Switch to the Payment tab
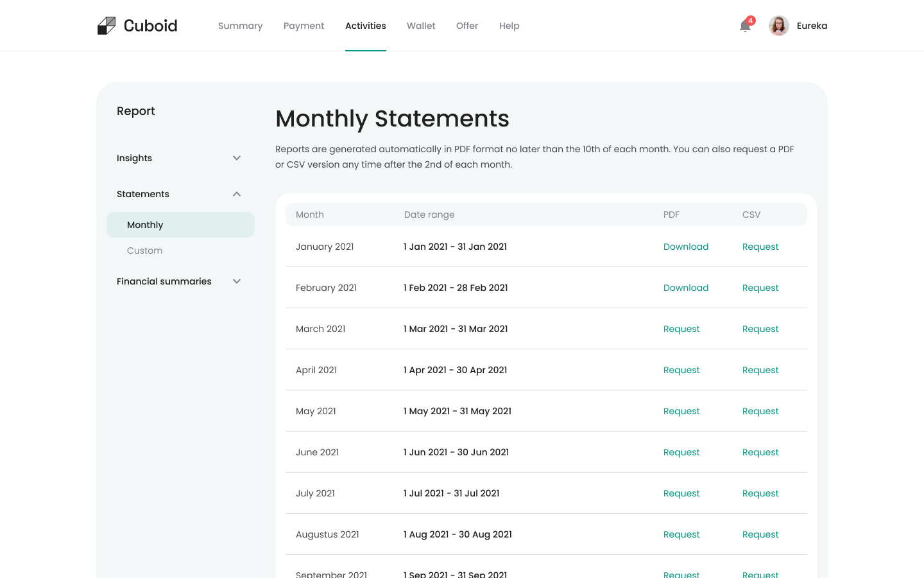 [x=304, y=26]
